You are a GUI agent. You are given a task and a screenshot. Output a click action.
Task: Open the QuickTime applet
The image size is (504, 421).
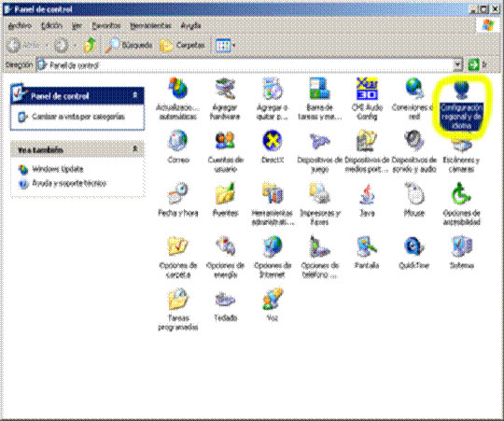pos(414,252)
